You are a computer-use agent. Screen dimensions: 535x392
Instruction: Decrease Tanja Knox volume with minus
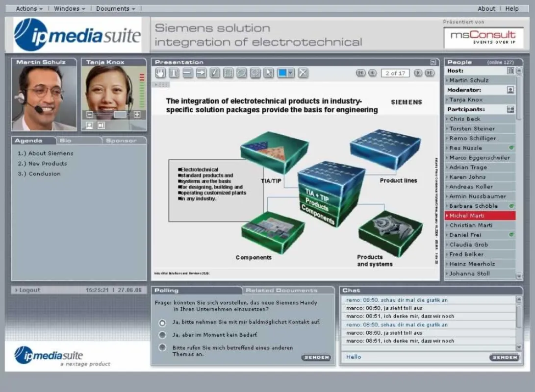tap(90, 115)
